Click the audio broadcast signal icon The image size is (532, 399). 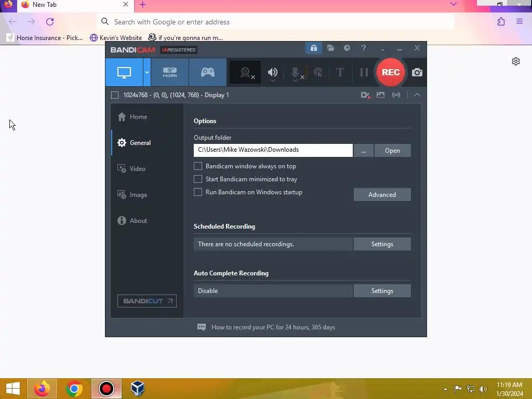pos(396,95)
